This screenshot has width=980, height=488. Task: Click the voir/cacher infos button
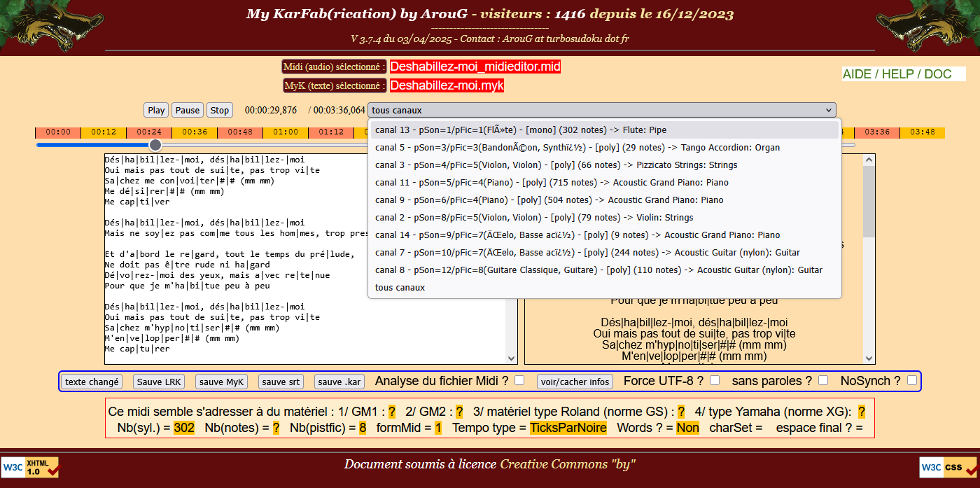(575, 382)
